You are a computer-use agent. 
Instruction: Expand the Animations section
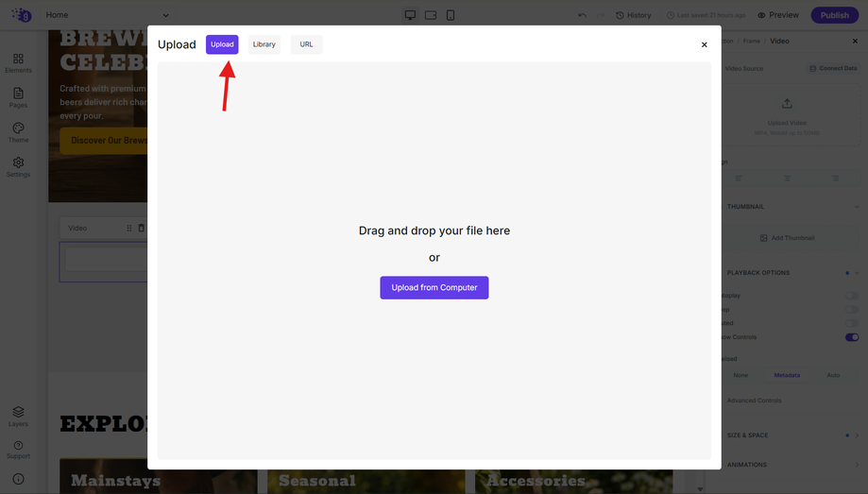[857, 465]
